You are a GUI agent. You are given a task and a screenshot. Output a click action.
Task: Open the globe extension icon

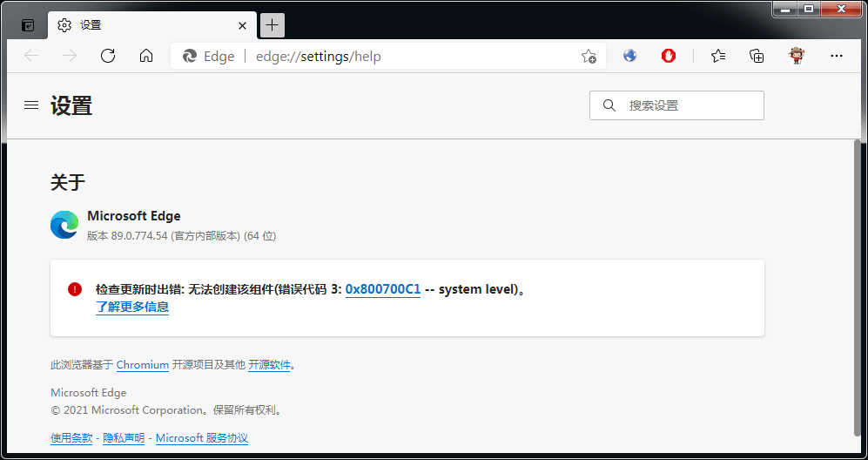point(630,56)
